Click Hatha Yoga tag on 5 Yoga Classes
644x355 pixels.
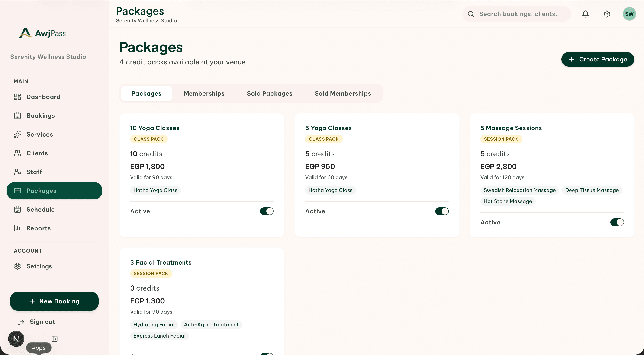point(330,190)
